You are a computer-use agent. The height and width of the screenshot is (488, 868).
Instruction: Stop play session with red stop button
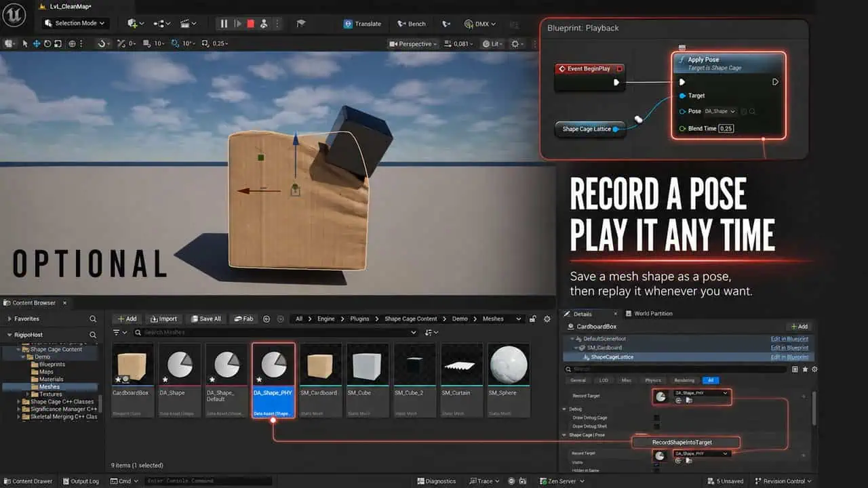pos(251,24)
